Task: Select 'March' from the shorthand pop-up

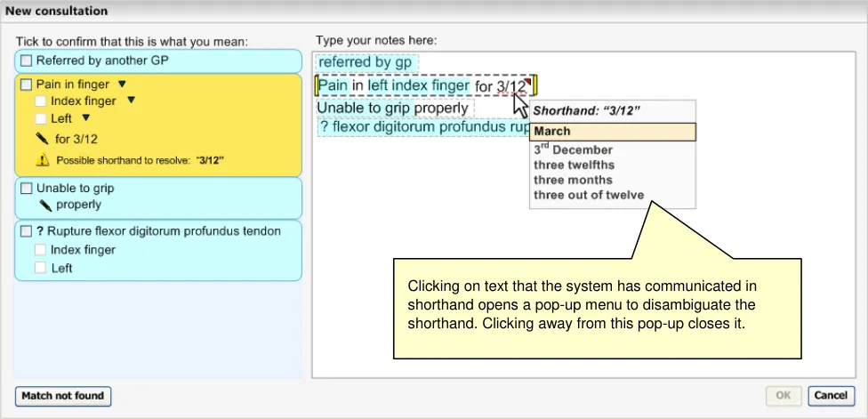Action: click(x=612, y=132)
